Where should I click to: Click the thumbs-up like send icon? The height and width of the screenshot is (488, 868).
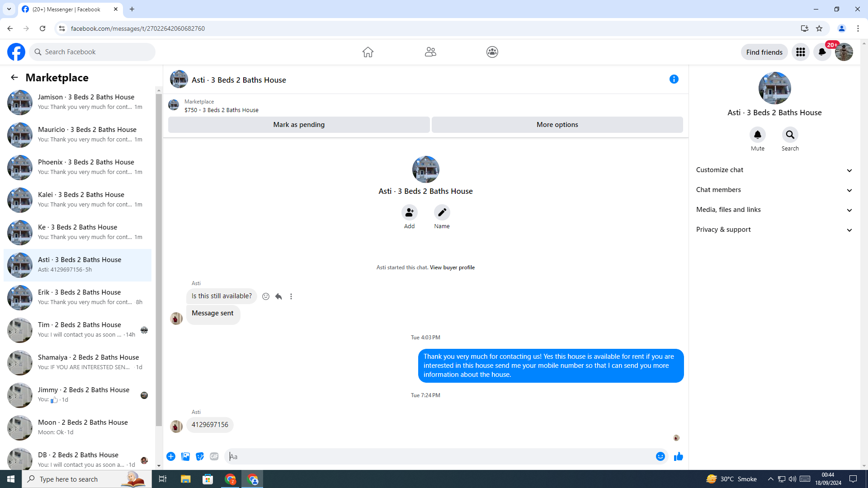pos(678,457)
